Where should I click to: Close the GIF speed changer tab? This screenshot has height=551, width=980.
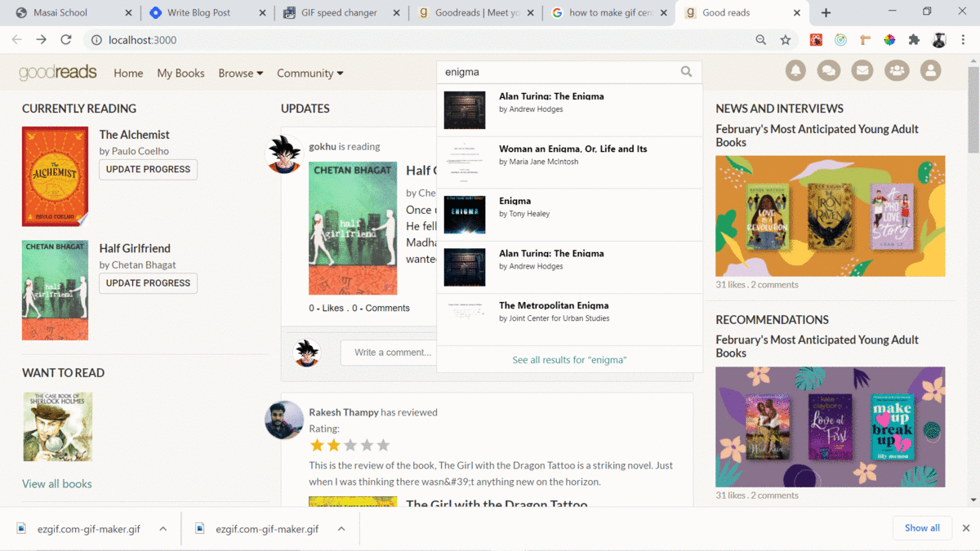(396, 13)
